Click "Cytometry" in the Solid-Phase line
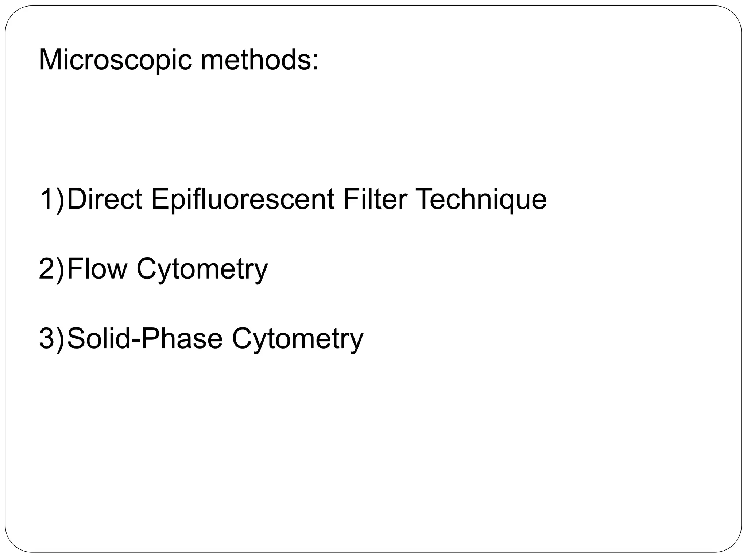Image resolution: width=747 pixels, height=560 pixels. pos(298,339)
